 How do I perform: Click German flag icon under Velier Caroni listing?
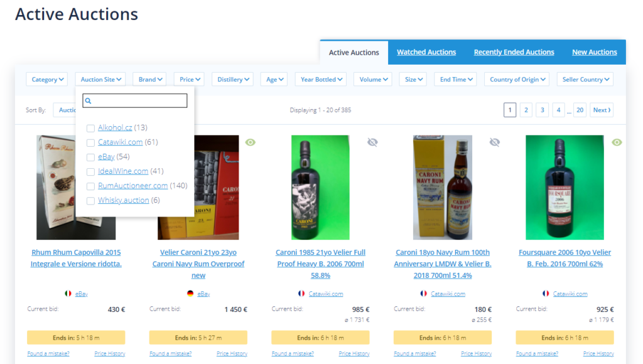click(x=190, y=294)
